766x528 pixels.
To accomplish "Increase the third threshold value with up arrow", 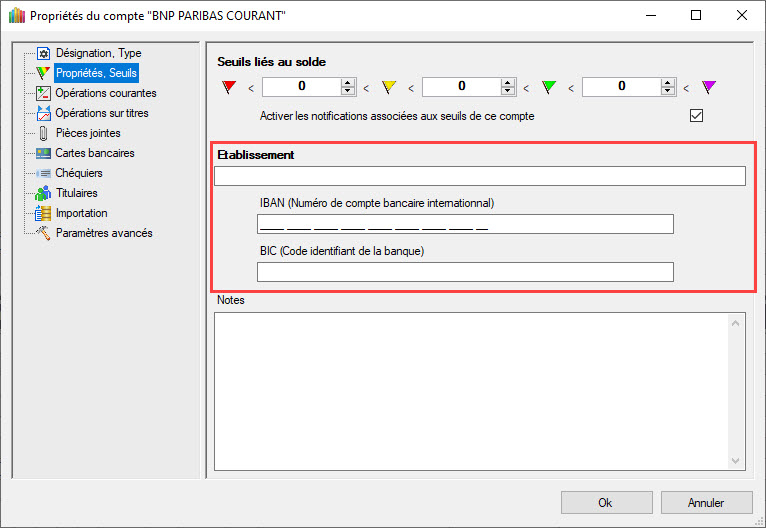I will [668, 83].
